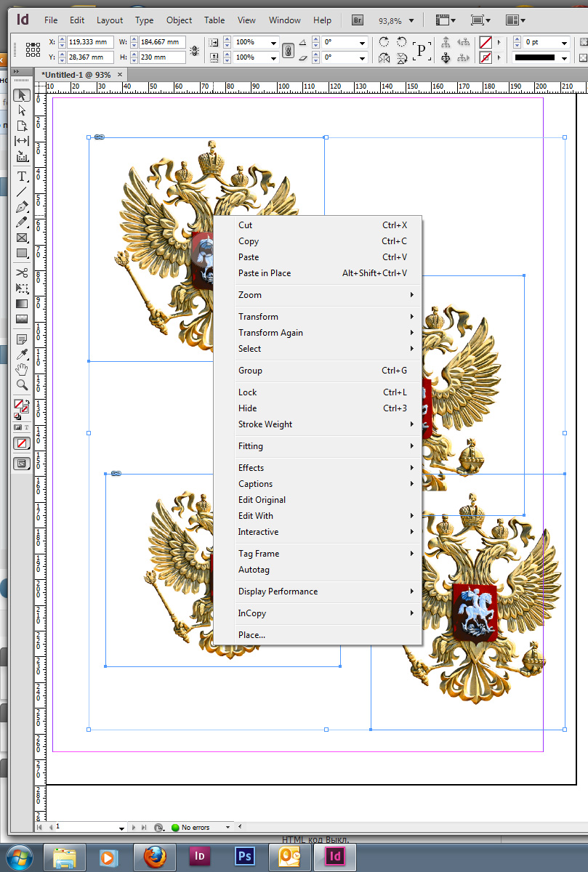Open the shear angle dropdown
Screen dimensions: 588x872
point(361,57)
